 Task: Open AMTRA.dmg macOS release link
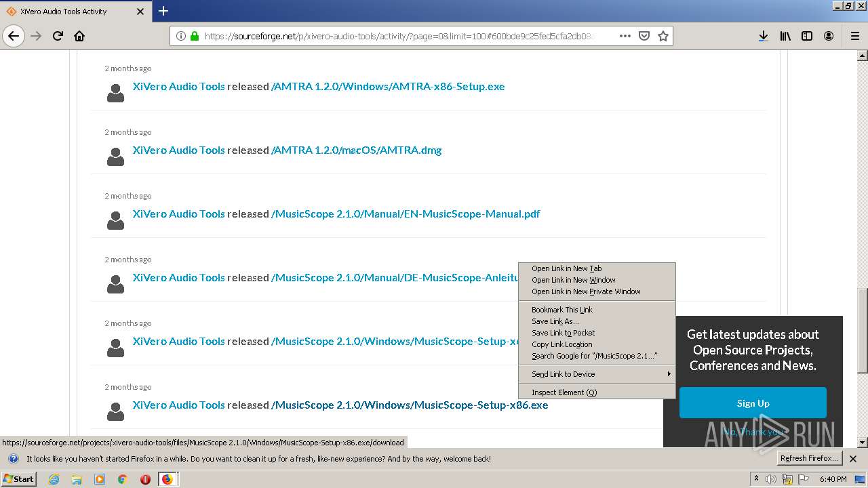[x=357, y=150]
